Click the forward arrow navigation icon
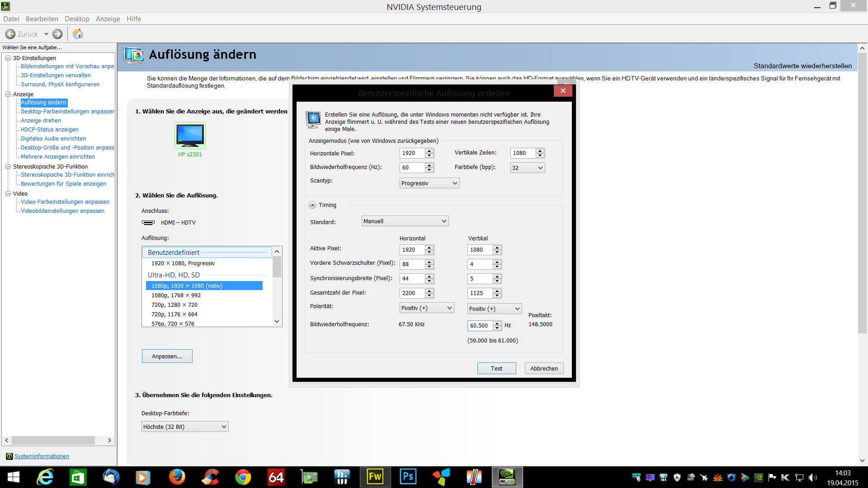This screenshot has height=488, width=868. coord(57,34)
